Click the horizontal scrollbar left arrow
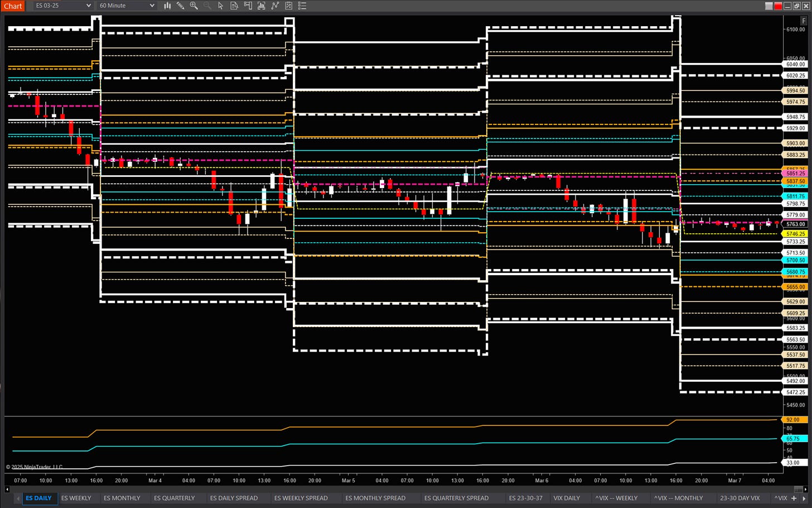 [7, 490]
